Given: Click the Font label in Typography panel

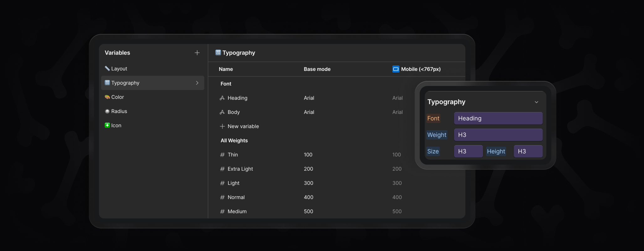Looking at the screenshot, I should (433, 118).
